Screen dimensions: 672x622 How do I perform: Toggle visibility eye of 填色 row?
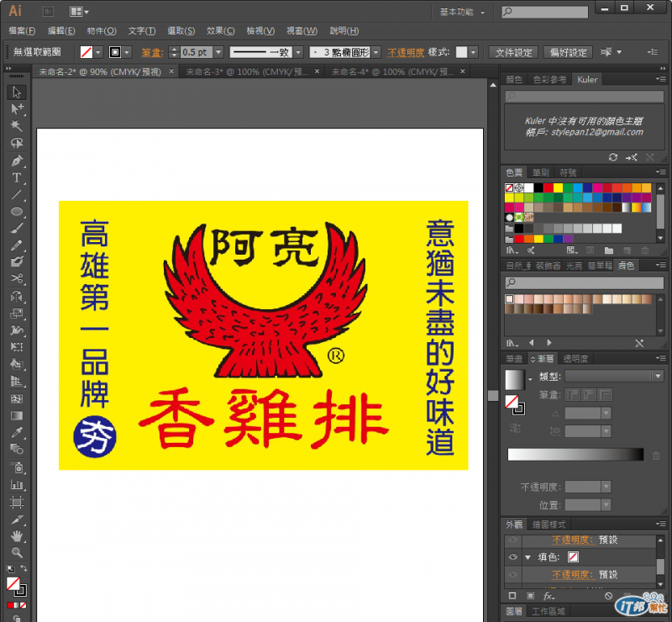(512, 556)
